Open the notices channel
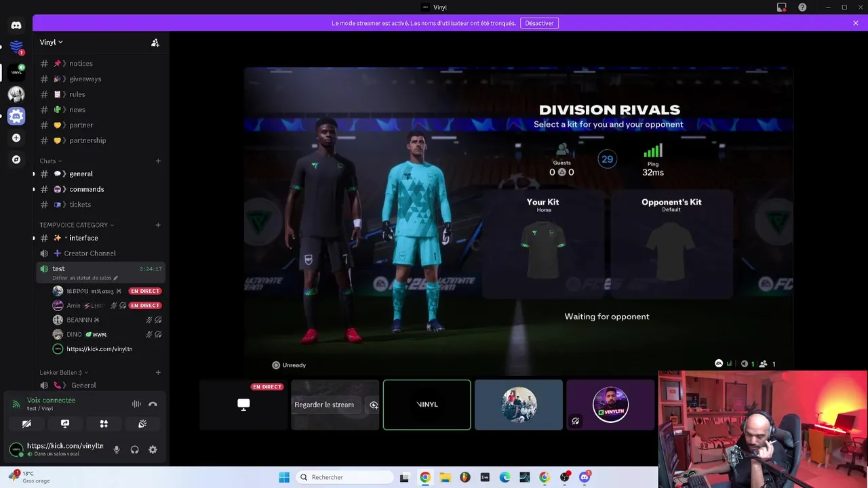Viewport: 868px width, 488px height. click(100, 64)
